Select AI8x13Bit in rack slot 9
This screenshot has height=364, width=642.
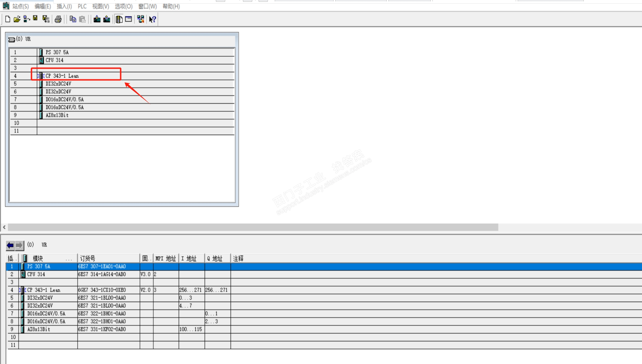click(57, 115)
